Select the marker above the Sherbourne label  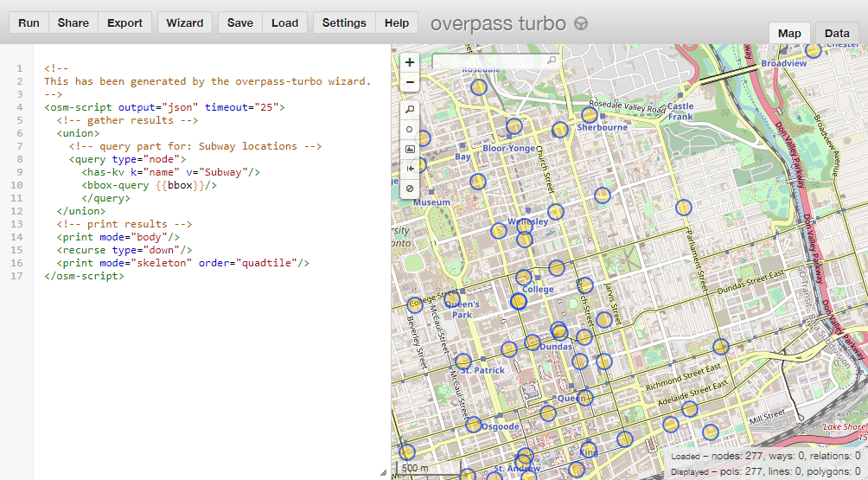(x=589, y=115)
